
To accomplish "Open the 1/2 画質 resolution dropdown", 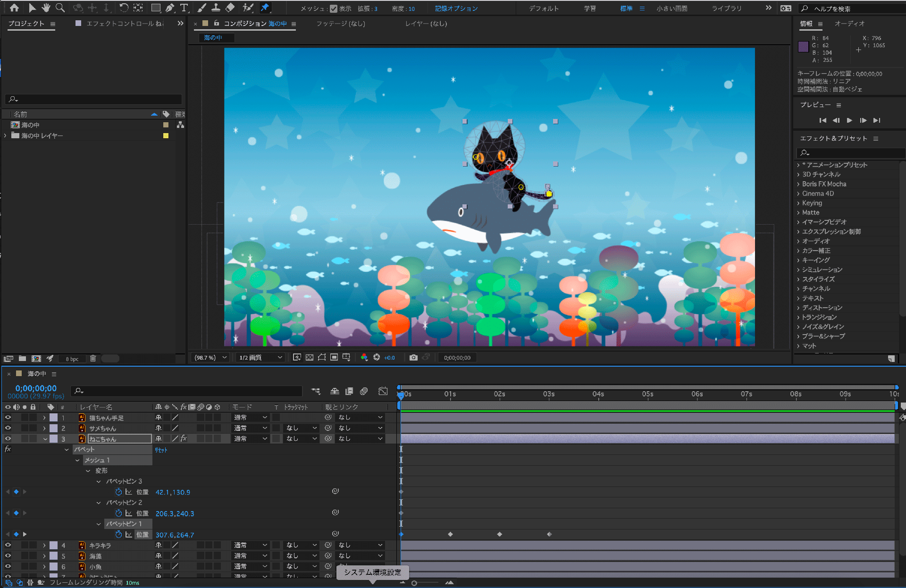I will pos(260,358).
